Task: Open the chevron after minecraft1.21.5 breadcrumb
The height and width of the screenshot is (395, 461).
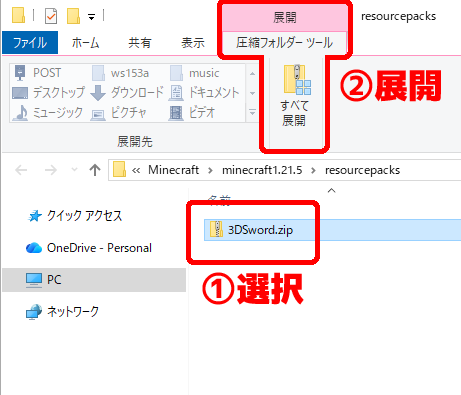Action: (x=313, y=171)
